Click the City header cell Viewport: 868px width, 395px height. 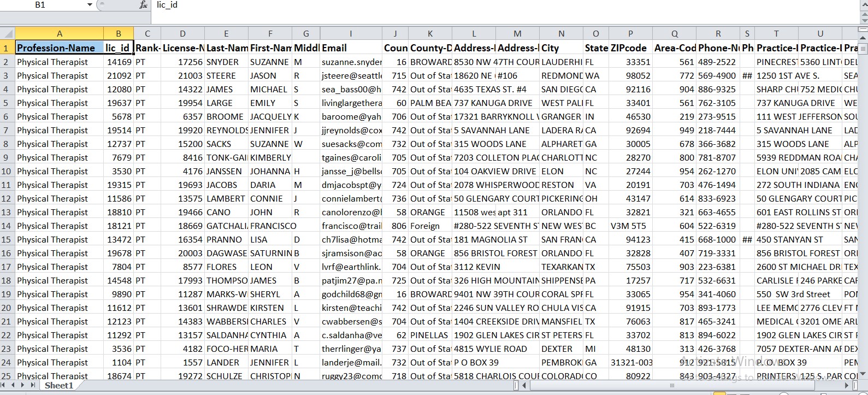tap(561, 48)
